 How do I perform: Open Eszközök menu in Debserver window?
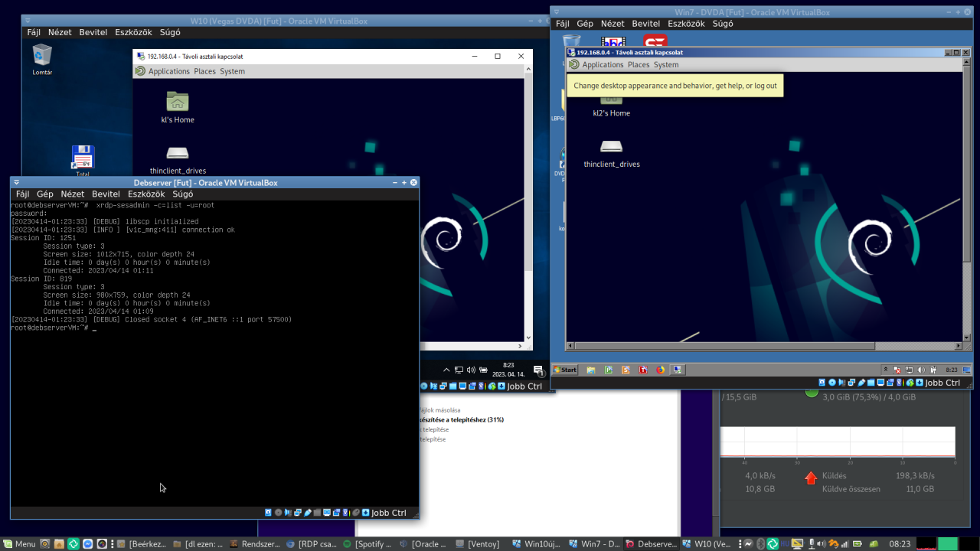145,194
